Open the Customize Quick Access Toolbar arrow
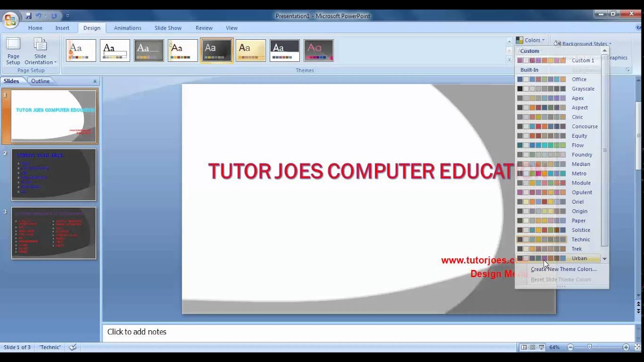 coord(67,16)
